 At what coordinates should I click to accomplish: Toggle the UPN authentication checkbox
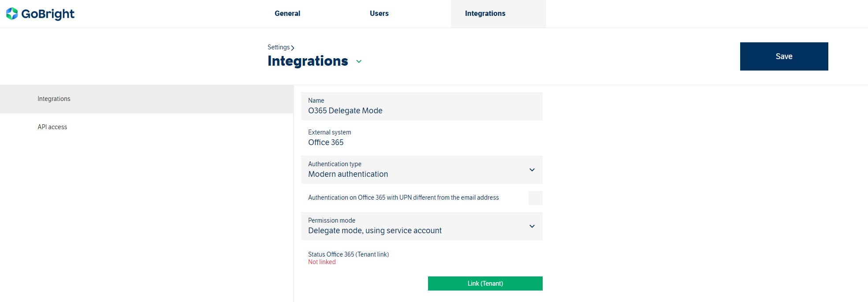[535, 198]
